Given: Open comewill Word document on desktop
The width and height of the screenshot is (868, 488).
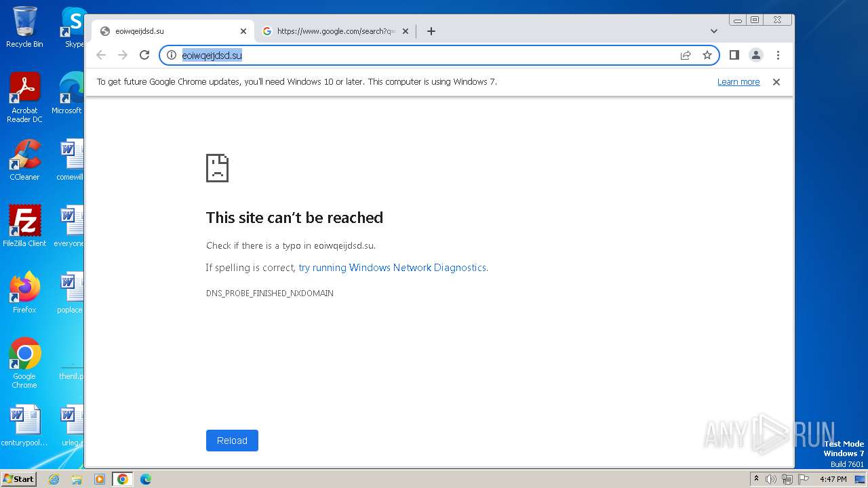Looking at the screenshot, I should [x=70, y=160].
